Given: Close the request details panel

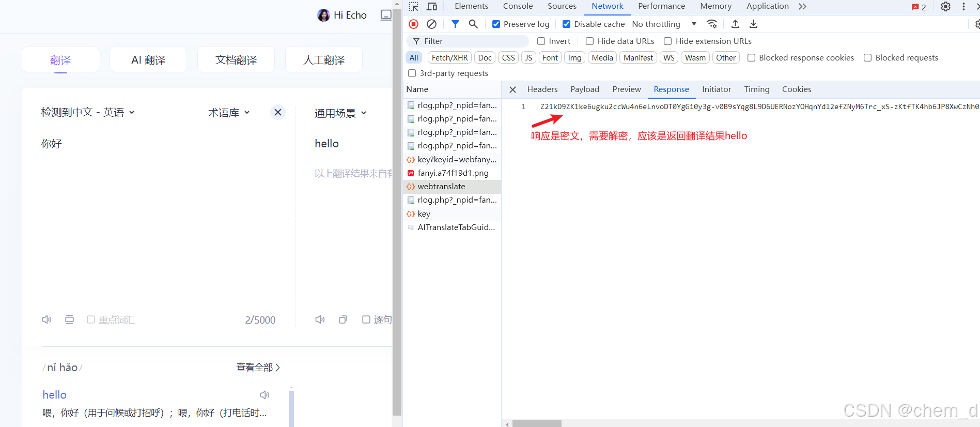Looking at the screenshot, I should (512, 89).
